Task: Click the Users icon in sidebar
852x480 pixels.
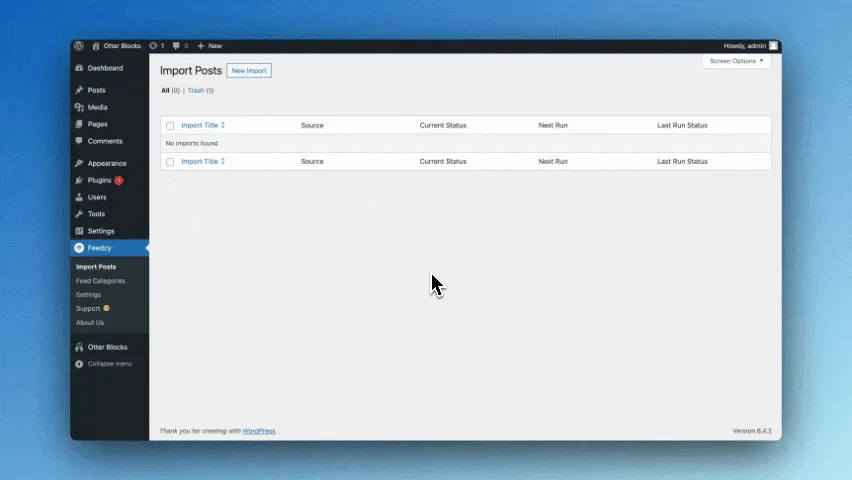Action: click(79, 197)
